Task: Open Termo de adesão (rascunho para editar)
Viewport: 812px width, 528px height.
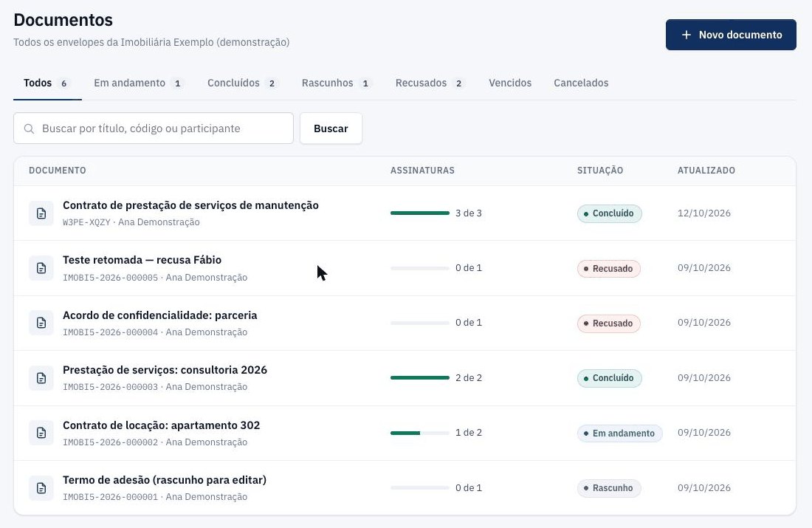Action: 165,480
